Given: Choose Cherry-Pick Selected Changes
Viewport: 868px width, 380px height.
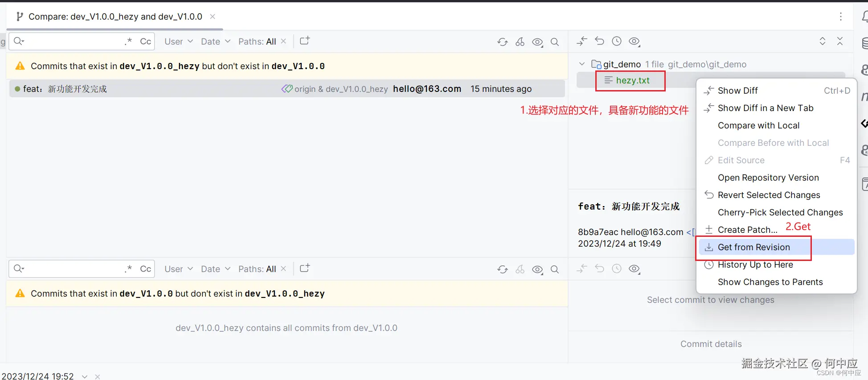Looking at the screenshot, I should [x=777, y=212].
